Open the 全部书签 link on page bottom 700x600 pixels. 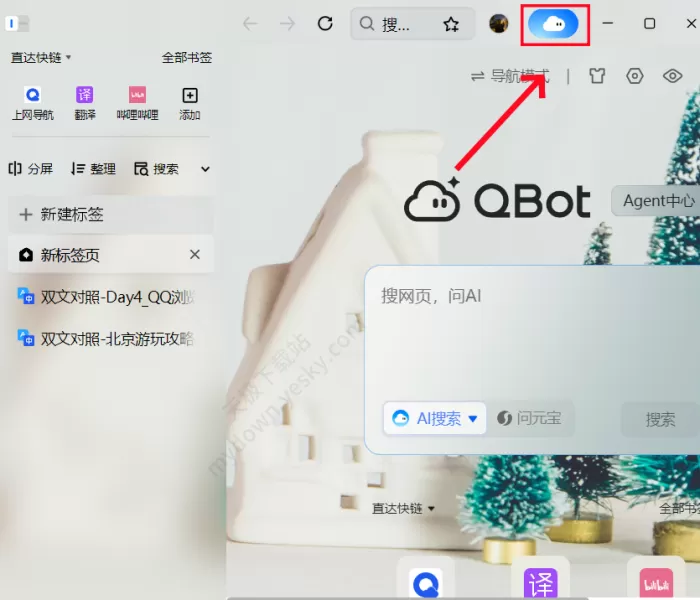click(x=679, y=508)
